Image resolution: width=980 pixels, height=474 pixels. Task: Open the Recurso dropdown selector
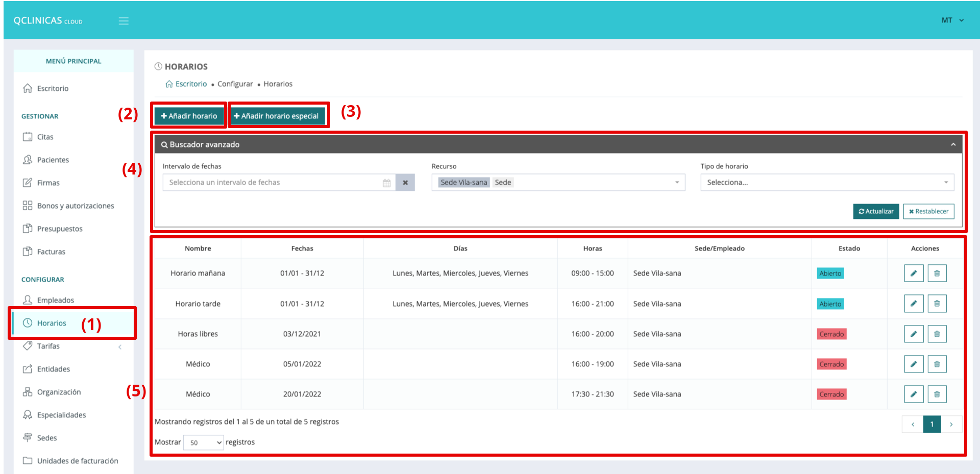[677, 183]
